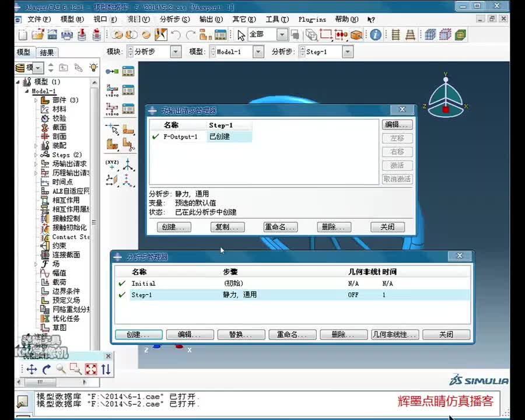Click the Create Step icon
Viewport: 525px width, 420px height.
(x=112, y=71)
